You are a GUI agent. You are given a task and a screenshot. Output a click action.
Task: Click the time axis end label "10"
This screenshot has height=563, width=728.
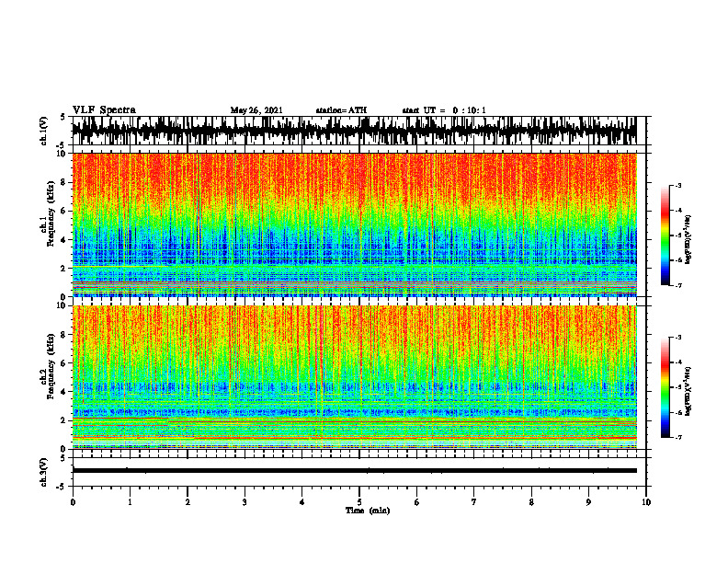[646, 502]
